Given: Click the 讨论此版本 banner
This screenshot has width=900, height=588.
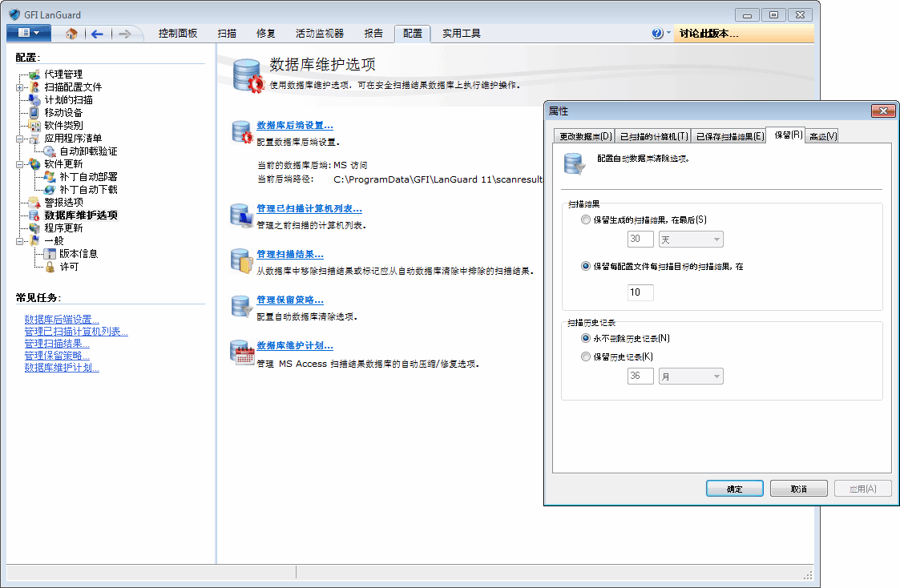Looking at the screenshot, I should 743,34.
